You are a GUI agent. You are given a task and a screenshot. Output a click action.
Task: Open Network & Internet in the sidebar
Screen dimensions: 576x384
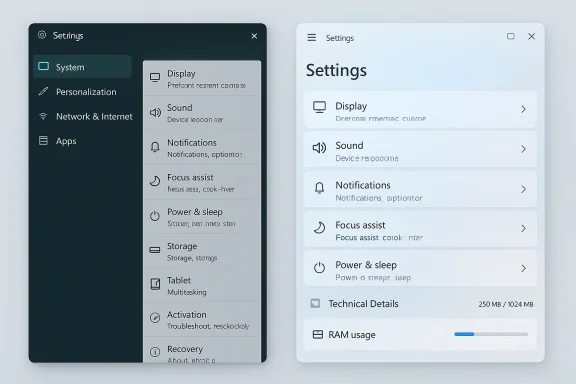coord(84,116)
